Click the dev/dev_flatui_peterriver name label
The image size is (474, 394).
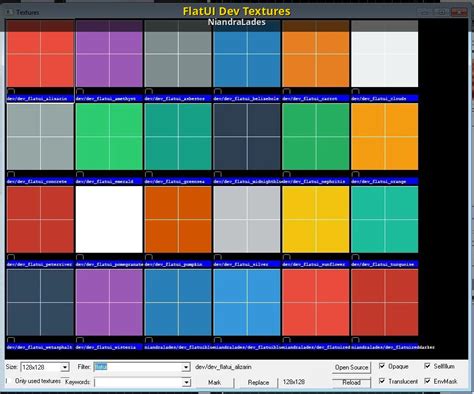40,264
